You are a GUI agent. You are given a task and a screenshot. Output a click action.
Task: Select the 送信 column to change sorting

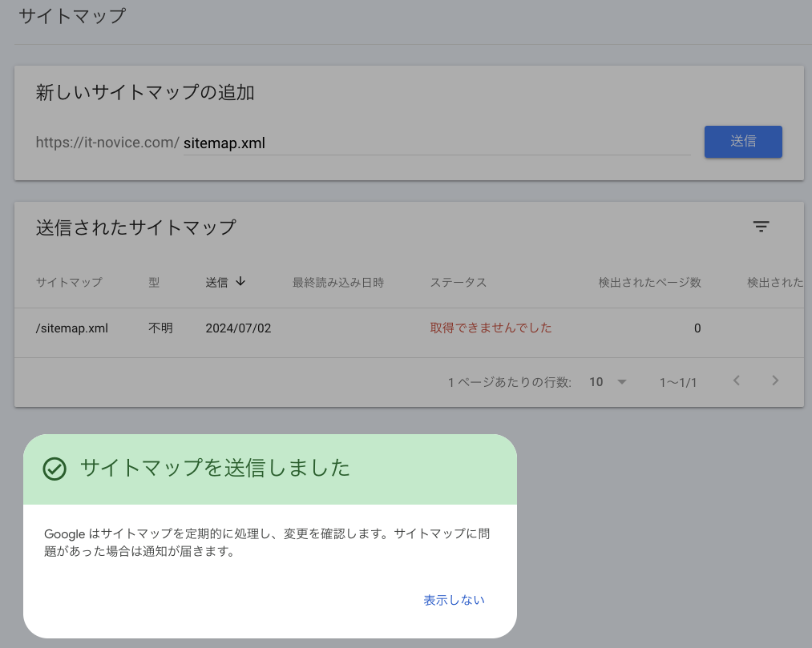[x=217, y=282]
